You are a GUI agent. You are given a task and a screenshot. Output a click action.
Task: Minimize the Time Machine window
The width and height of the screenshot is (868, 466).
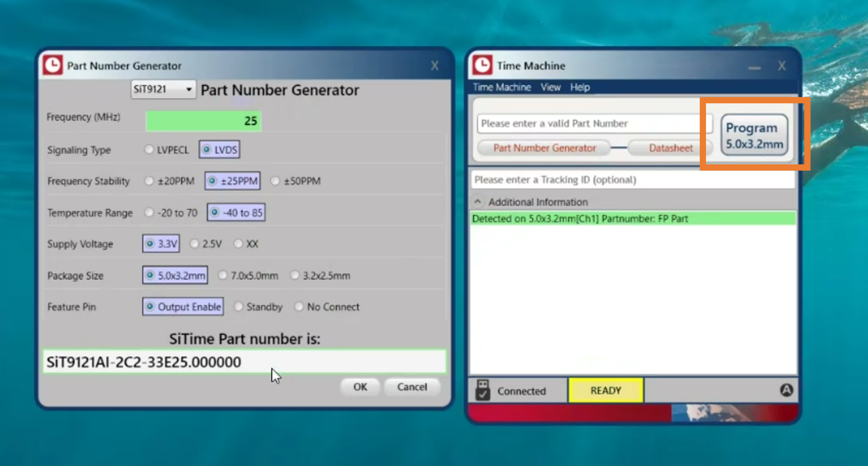click(755, 68)
